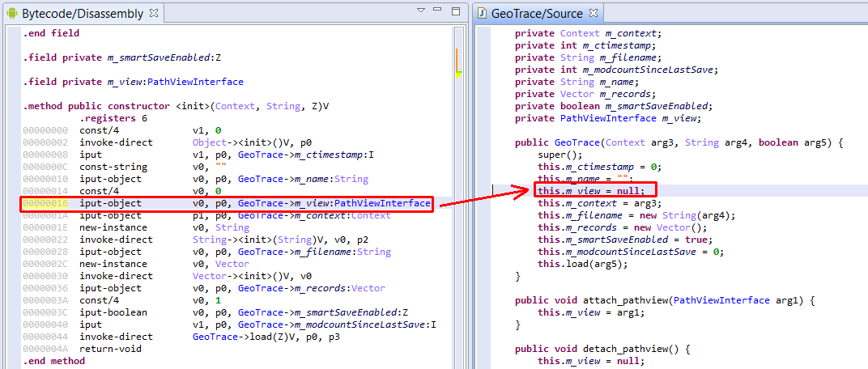
Task: Click the '.method public constructor <init>' line
Action: coord(176,106)
